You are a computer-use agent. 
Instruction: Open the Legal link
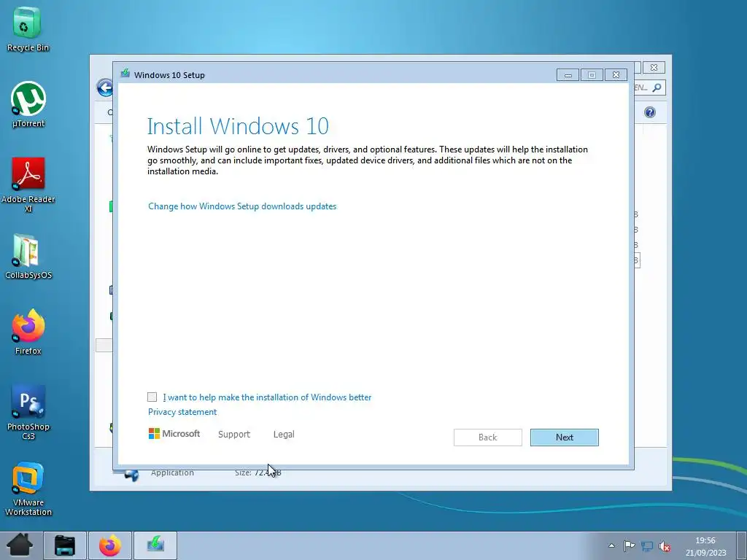tap(284, 435)
